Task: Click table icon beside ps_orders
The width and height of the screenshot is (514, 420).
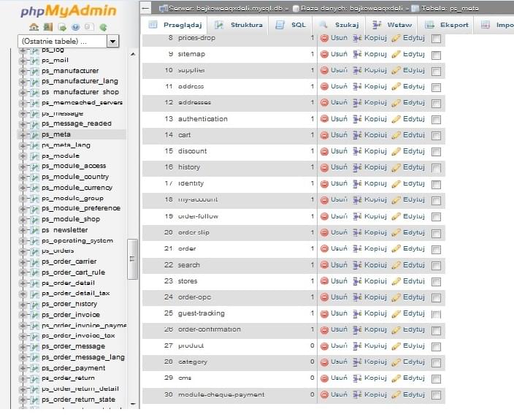Action: [x=34, y=251]
